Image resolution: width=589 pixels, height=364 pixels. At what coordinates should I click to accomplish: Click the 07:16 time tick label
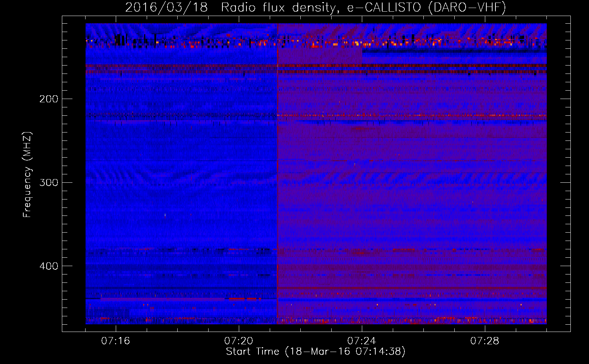click(x=115, y=341)
